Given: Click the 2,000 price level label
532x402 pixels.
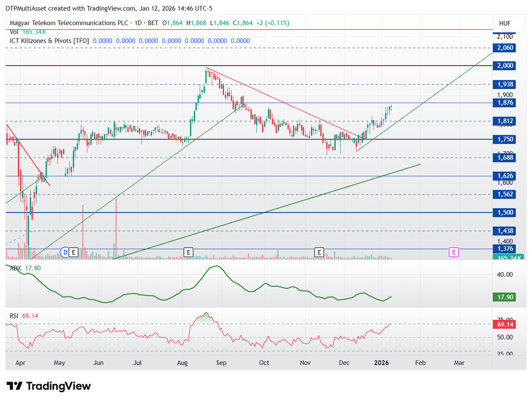Looking at the screenshot, I should tap(504, 66).
